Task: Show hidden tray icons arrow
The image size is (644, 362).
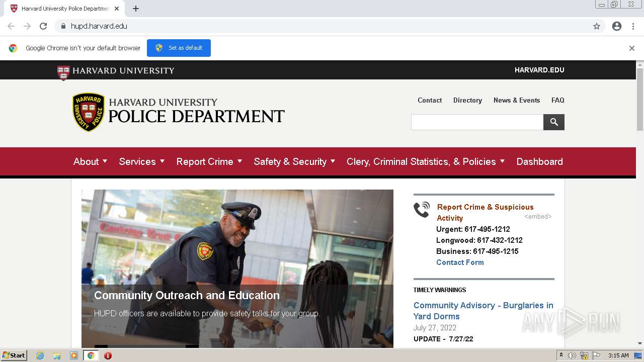Action: click(x=561, y=355)
